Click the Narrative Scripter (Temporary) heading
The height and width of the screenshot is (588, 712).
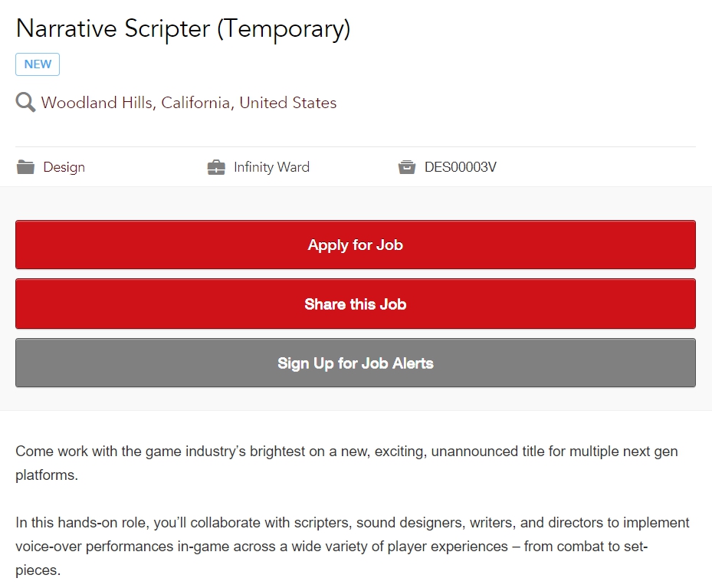click(x=183, y=28)
